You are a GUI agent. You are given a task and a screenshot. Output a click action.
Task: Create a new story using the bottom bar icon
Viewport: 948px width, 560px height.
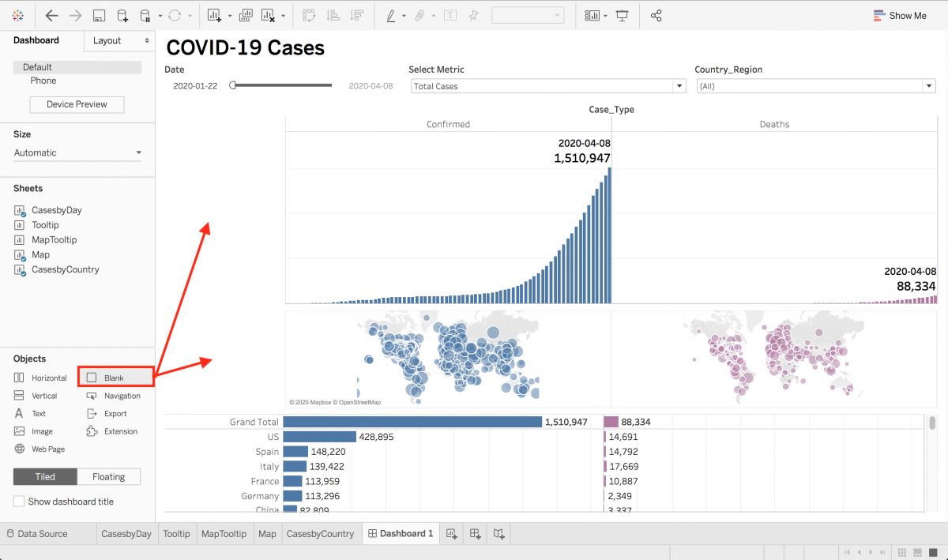pyautogui.click(x=498, y=533)
